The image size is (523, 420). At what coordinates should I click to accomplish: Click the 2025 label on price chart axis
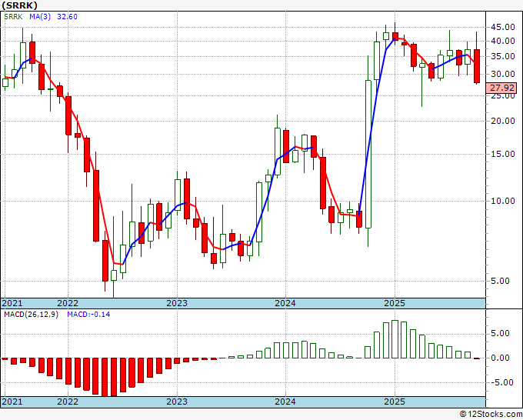tap(395, 303)
